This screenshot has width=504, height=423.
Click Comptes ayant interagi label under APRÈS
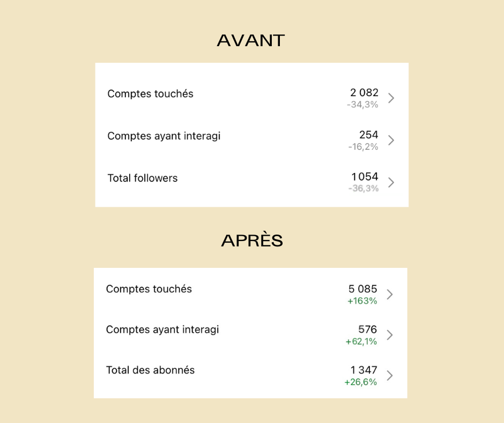pos(162,330)
